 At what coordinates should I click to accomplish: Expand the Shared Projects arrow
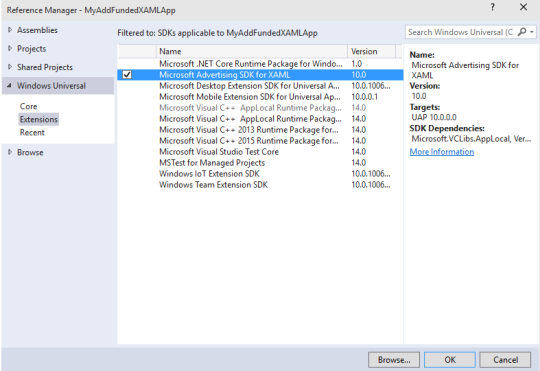coord(10,67)
